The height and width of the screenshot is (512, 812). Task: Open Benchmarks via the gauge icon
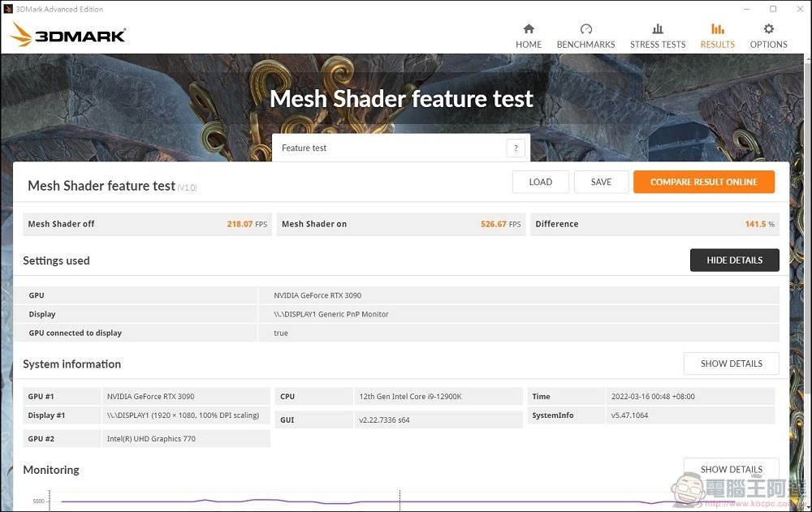(x=585, y=29)
